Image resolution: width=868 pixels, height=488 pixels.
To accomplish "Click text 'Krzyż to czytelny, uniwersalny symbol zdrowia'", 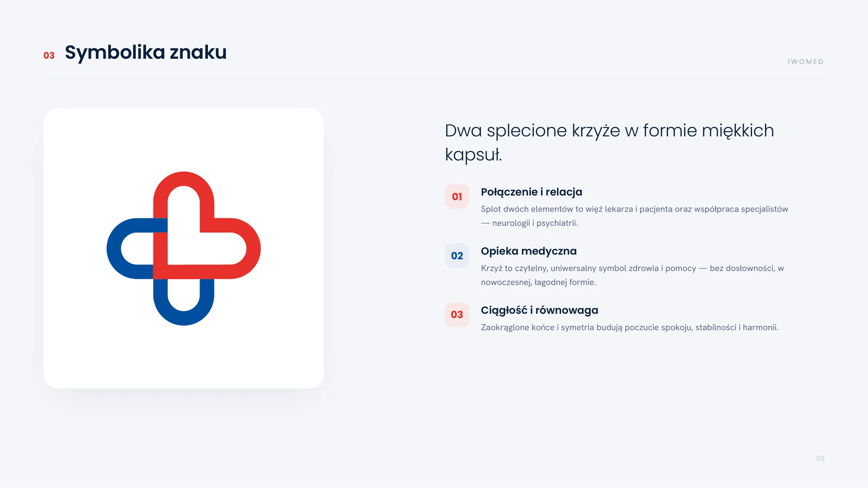I will [570, 268].
